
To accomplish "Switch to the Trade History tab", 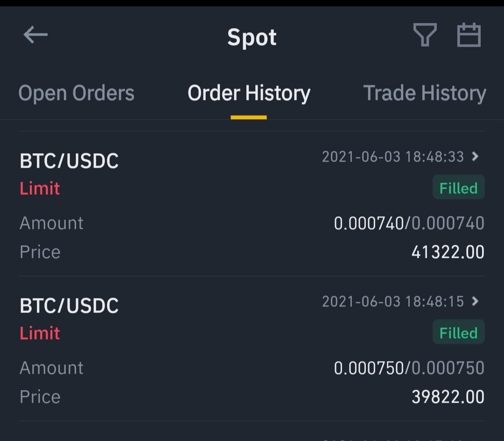I will pyautogui.click(x=424, y=93).
